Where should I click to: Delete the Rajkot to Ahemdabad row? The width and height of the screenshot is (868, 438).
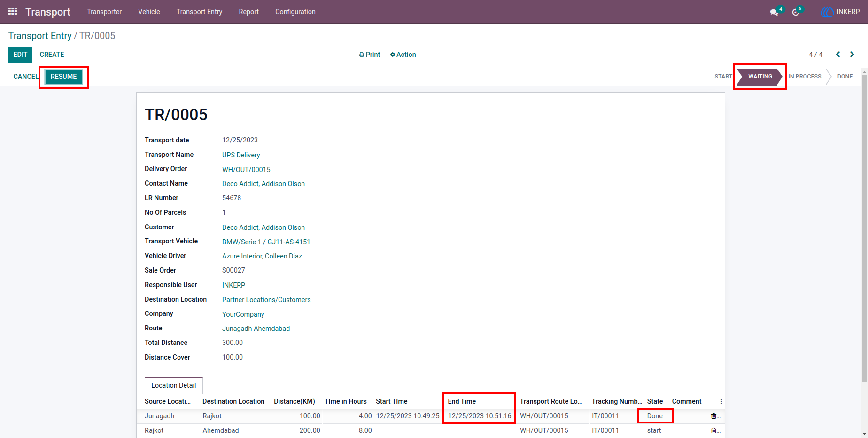[x=714, y=430]
